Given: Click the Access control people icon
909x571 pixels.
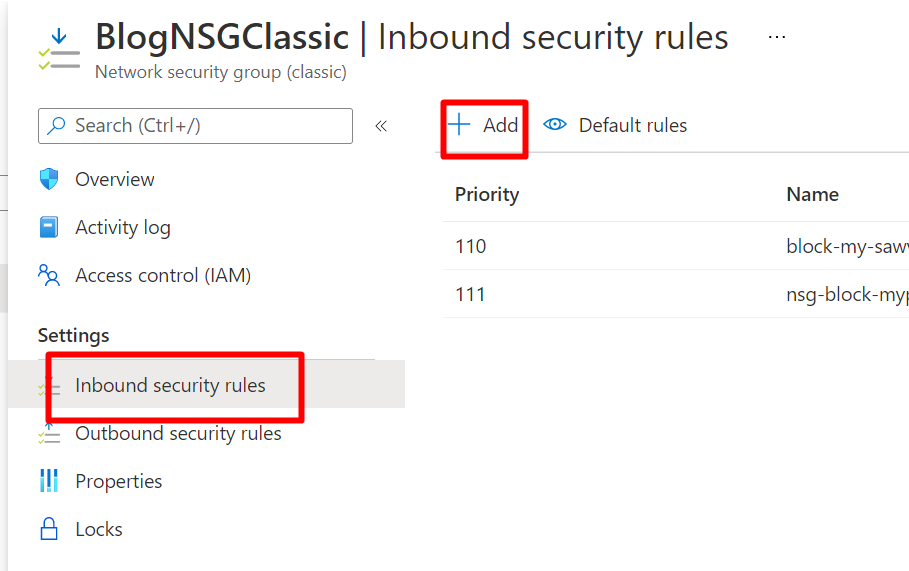Looking at the screenshot, I should (x=49, y=275).
